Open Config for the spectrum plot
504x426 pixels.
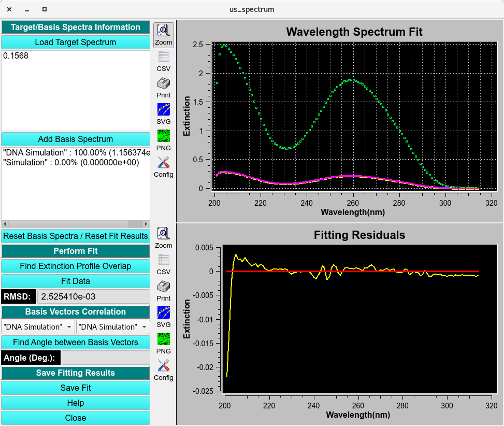163,167
